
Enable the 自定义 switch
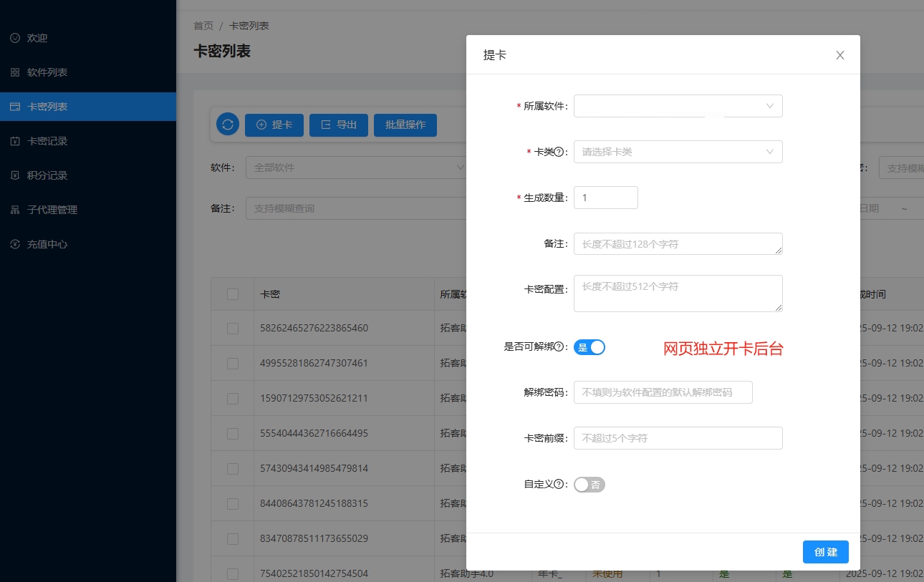tap(589, 485)
